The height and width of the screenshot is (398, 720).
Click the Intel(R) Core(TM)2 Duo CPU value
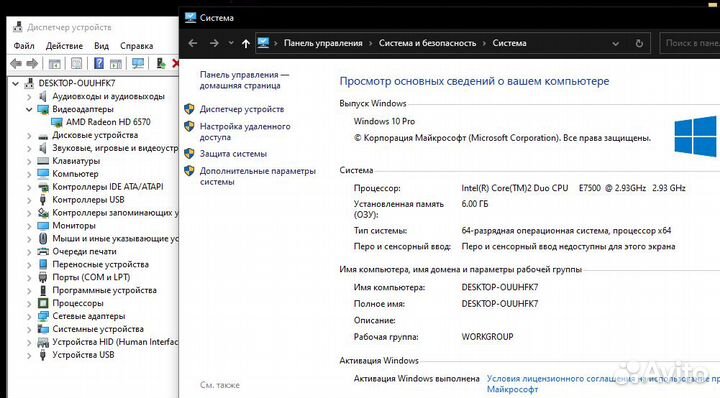[573, 188]
